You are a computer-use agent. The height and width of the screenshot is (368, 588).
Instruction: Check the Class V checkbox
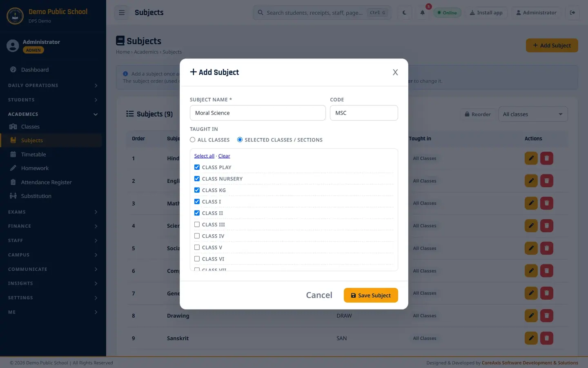pyautogui.click(x=197, y=247)
